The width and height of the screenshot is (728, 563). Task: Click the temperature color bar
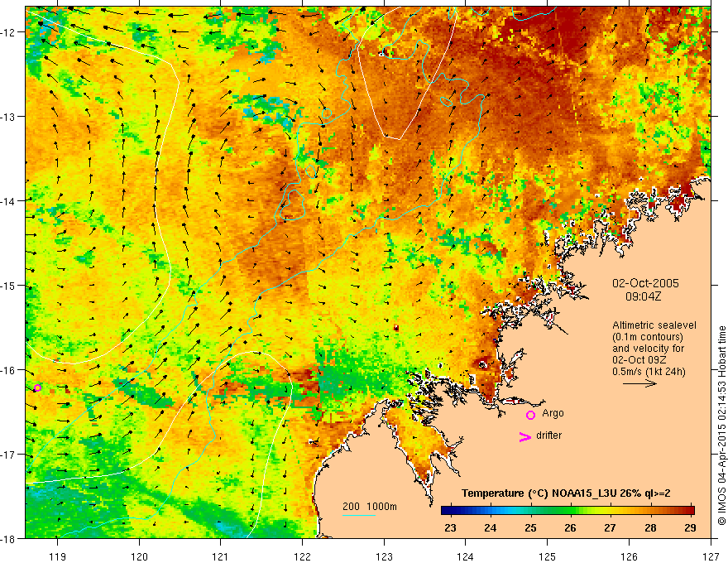(x=568, y=511)
